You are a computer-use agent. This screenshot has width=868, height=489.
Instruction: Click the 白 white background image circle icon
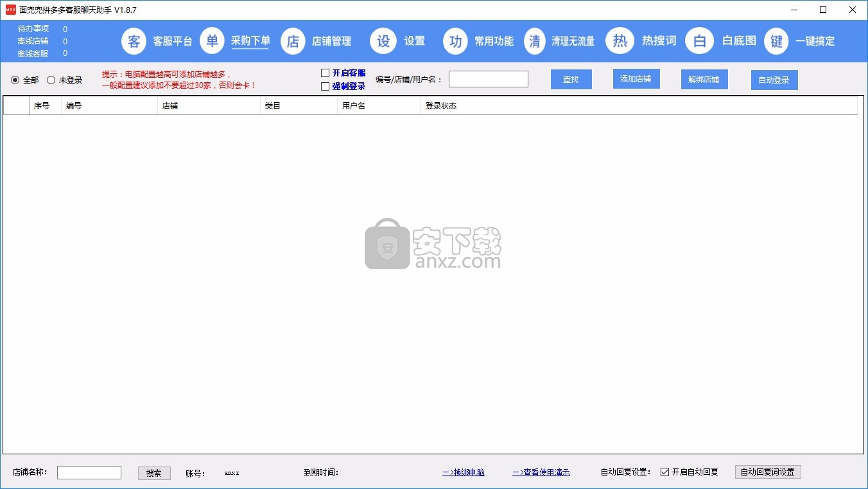pyautogui.click(x=699, y=41)
